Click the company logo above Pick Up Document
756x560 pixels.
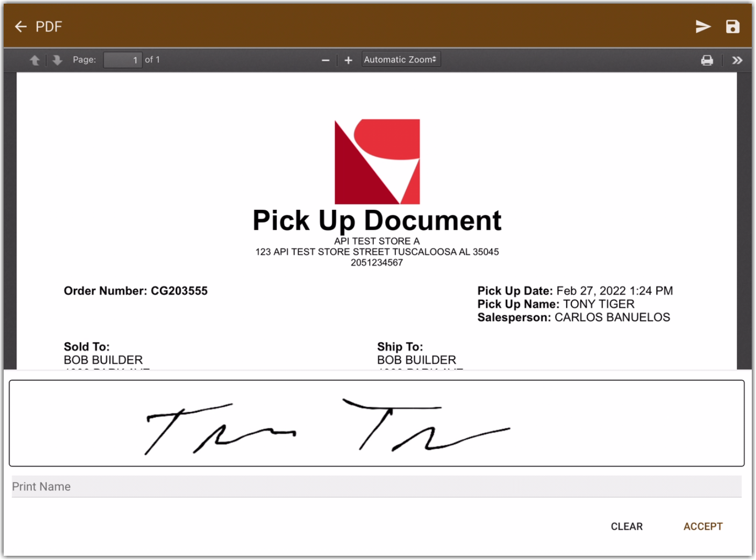pyautogui.click(x=377, y=161)
